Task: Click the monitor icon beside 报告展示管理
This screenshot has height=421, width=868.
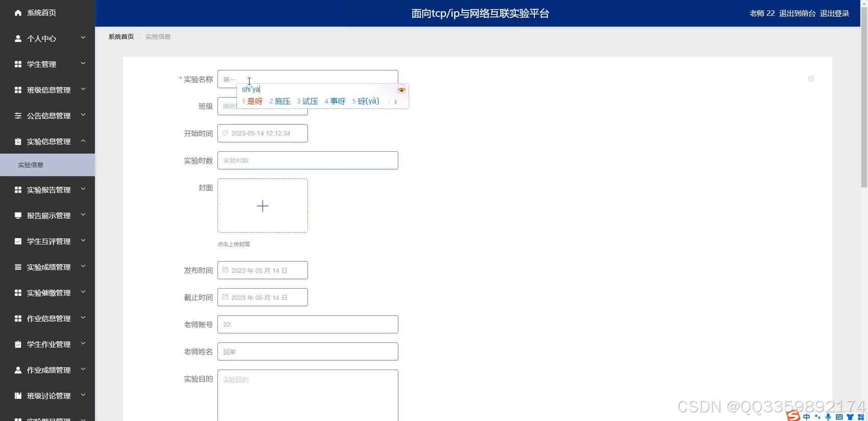Action: [x=18, y=215]
